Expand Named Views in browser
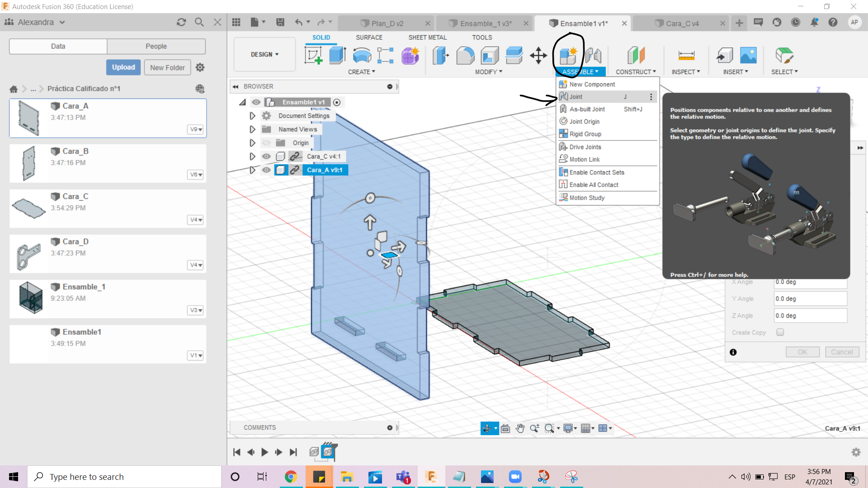This screenshot has height=488, width=868. (252, 129)
